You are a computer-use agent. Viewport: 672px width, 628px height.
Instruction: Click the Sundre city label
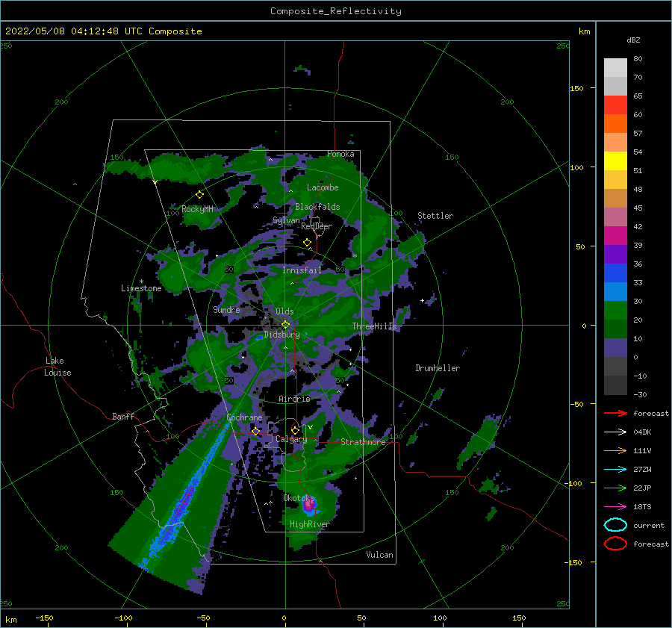click(x=226, y=309)
